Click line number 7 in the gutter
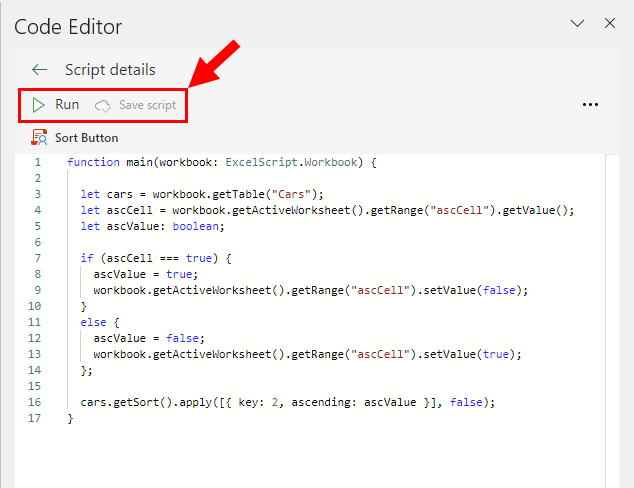 click(38, 258)
